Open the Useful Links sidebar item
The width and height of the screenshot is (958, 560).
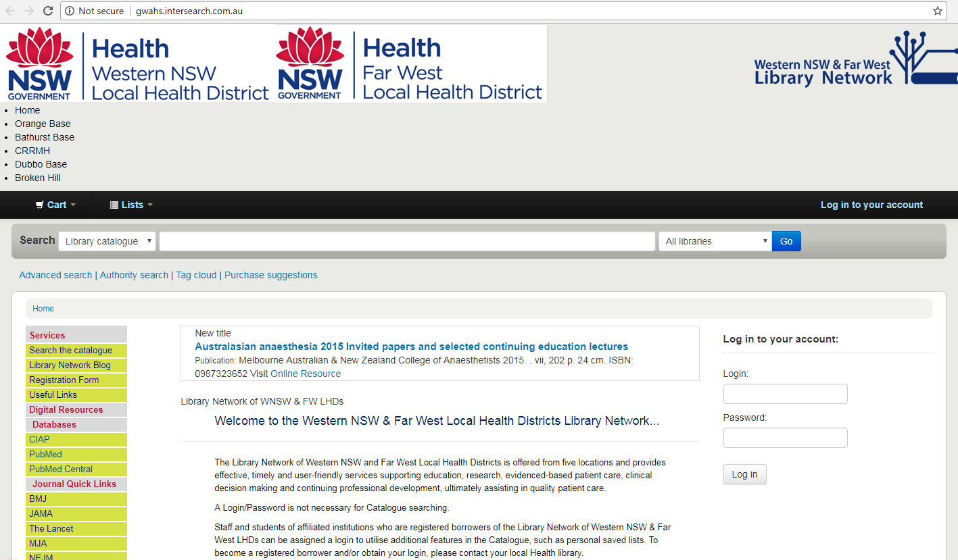coord(76,394)
